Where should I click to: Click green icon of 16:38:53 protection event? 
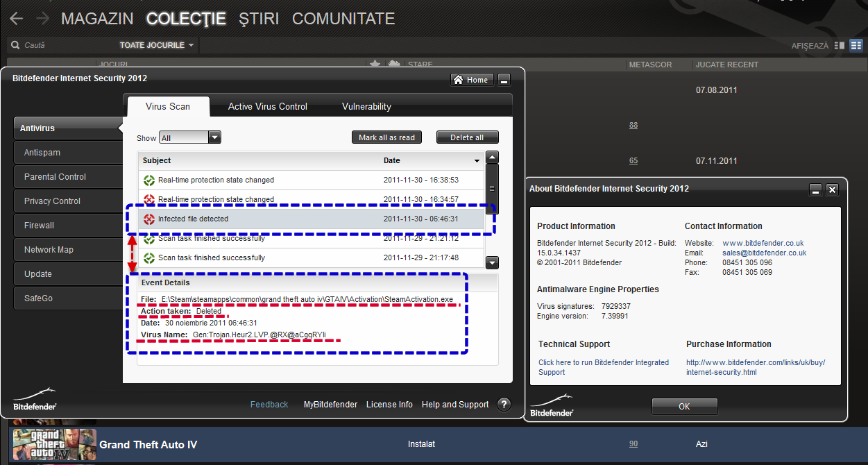pyautogui.click(x=148, y=180)
